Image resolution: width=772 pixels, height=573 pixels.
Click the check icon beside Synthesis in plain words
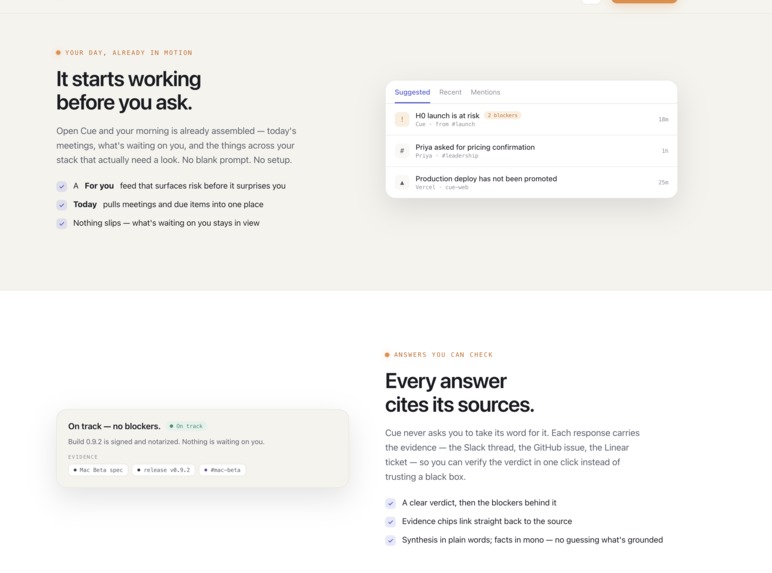tap(390, 541)
